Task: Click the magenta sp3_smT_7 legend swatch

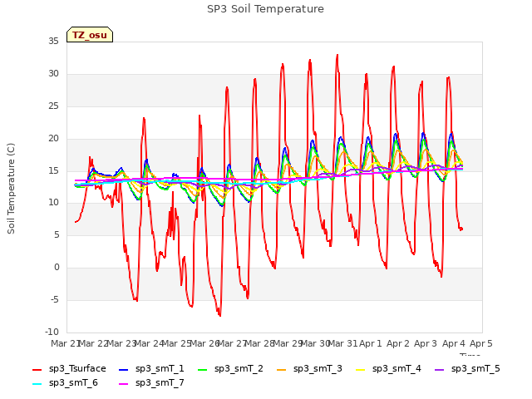Action: (x=124, y=384)
